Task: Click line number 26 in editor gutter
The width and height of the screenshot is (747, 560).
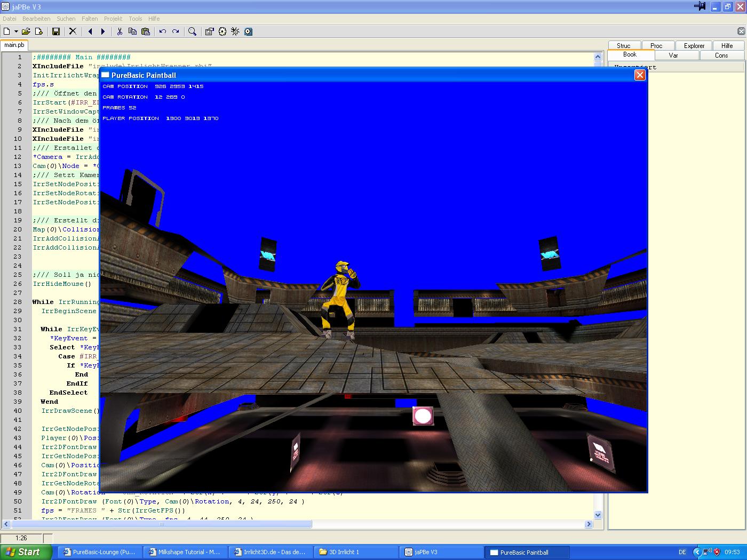Action: coord(18,284)
